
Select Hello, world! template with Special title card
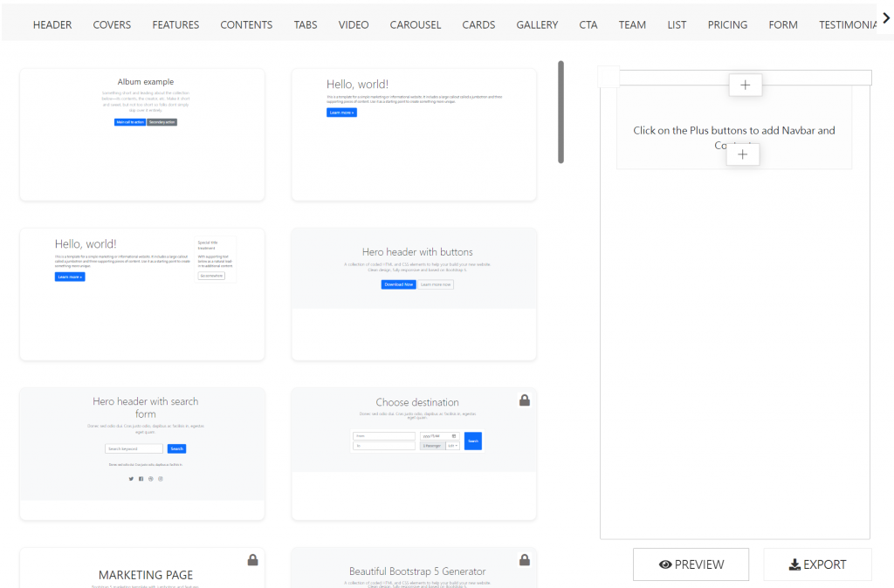tap(142, 295)
